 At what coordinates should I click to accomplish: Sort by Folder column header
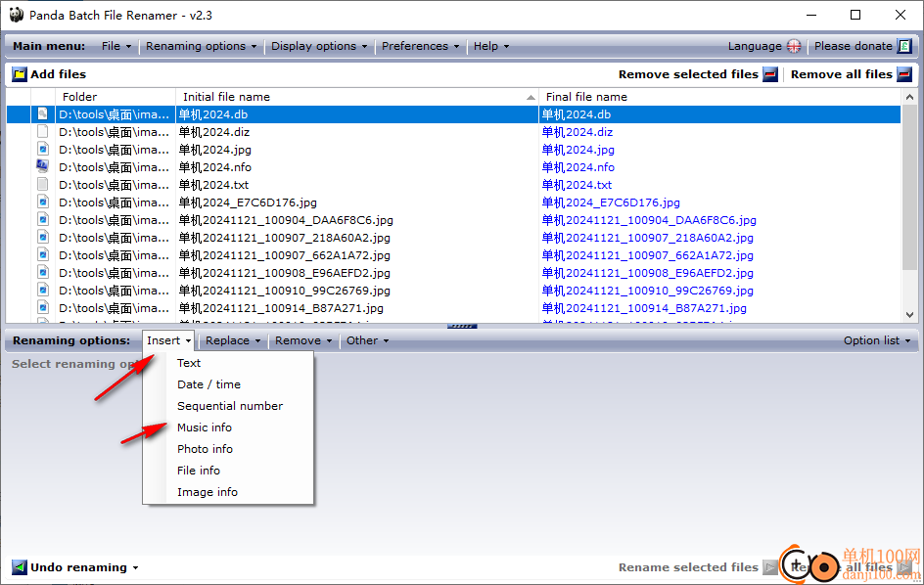pyautogui.click(x=115, y=97)
